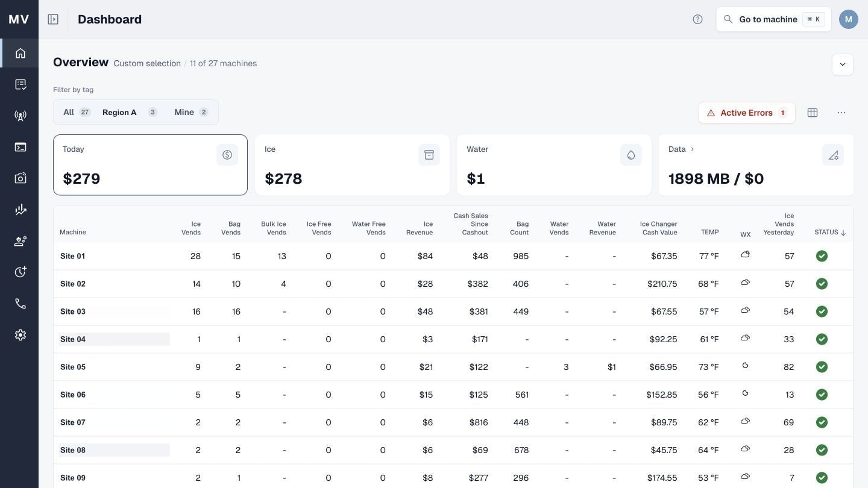The image size is (868, 488).
Task: Click the Ice Revenue column header
Action: click(x=420, y=228)
